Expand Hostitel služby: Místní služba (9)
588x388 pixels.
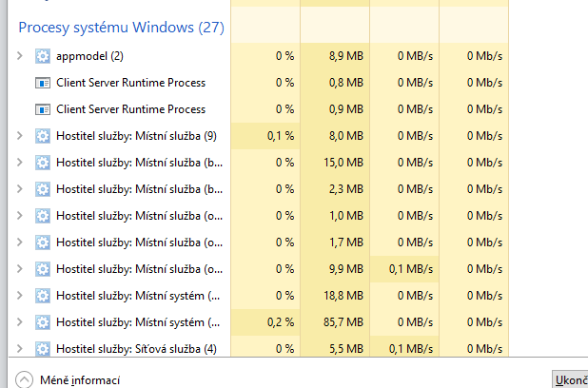(20, 136)
